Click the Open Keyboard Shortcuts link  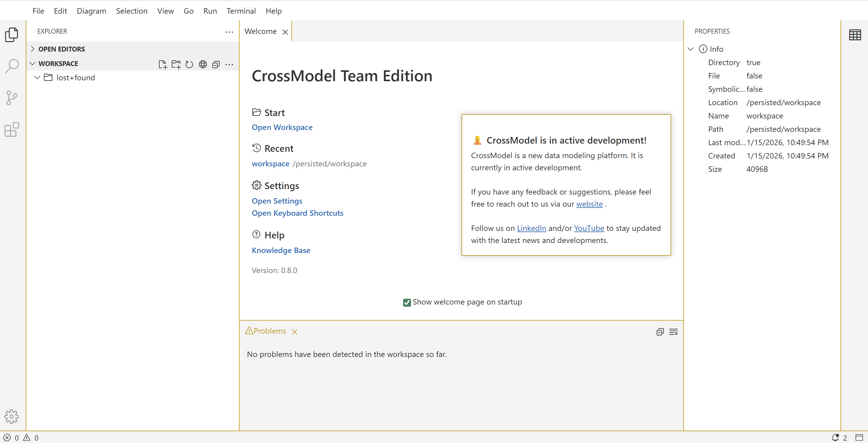tap(297, 213)
